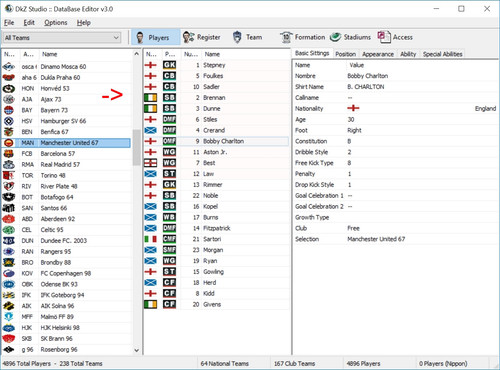Select player Foulkes

213,76
